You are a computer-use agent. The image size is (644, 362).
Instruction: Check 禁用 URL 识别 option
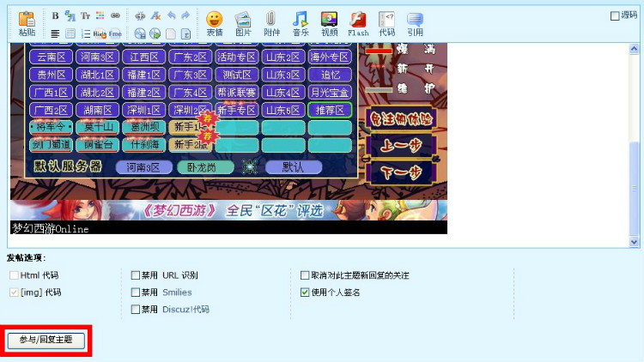(x=135, y=275)
